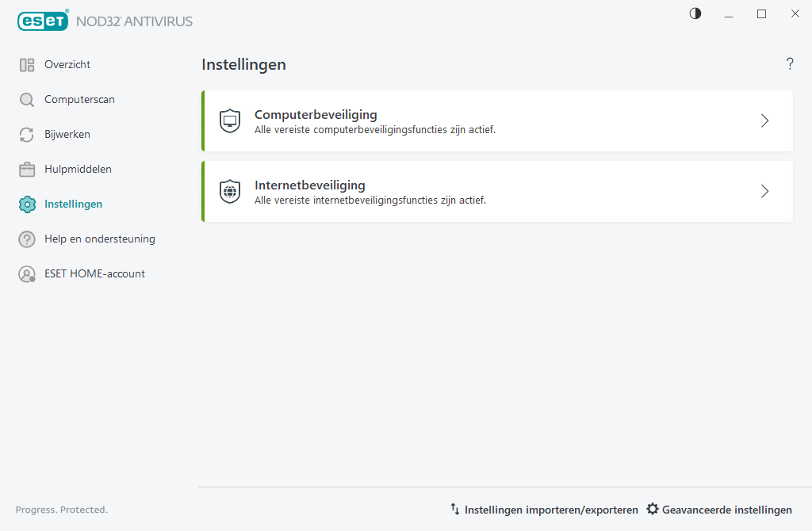Click the Help en ondersteuning question icon
Screen dimensions: 812x531
[27, 239]
